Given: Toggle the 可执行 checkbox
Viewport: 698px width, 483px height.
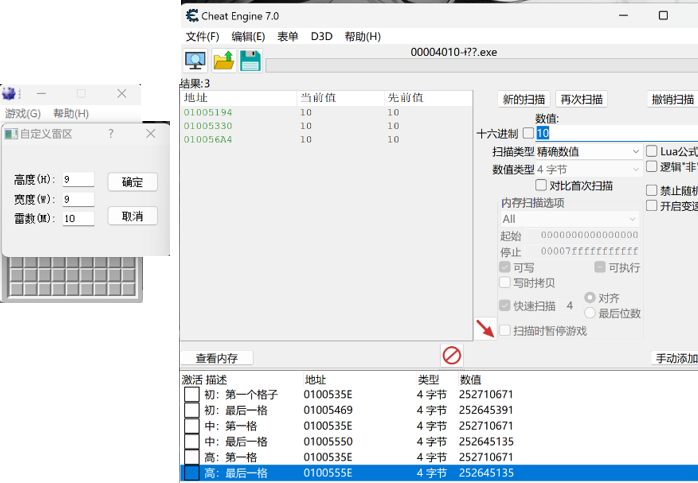Looking at the screenshot, I should pyautogui.click(x=600, y=267).
